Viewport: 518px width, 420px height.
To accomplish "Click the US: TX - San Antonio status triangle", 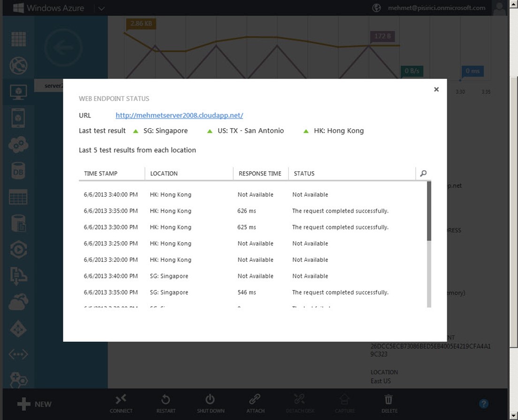I will (x=209, y=131).
